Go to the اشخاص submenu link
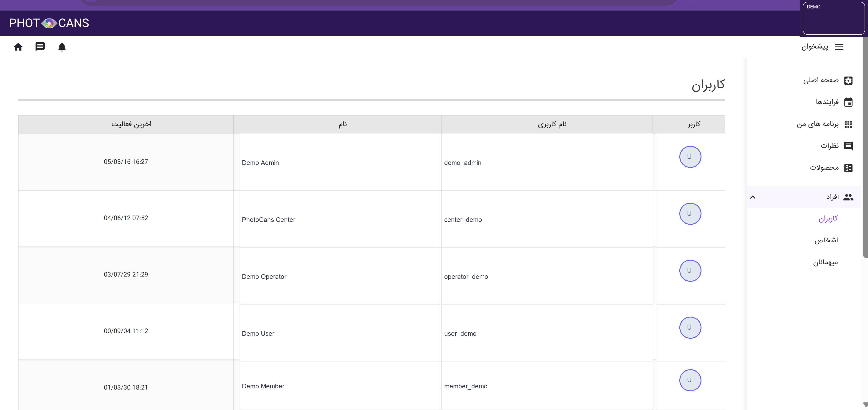Viewport: 868px width, 410px height. click(x=826, y=241)
